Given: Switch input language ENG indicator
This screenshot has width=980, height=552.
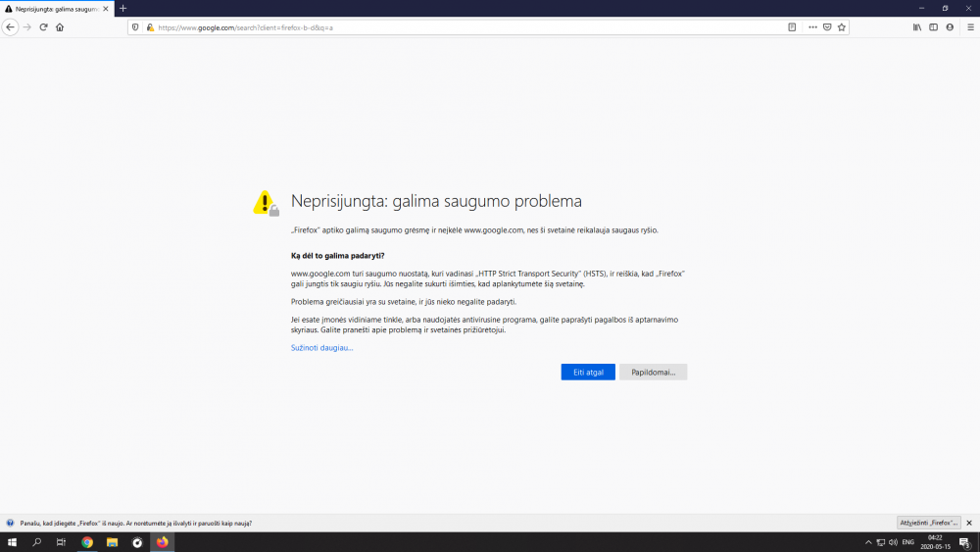Looking at the screenshot, I should pos(908,542).
